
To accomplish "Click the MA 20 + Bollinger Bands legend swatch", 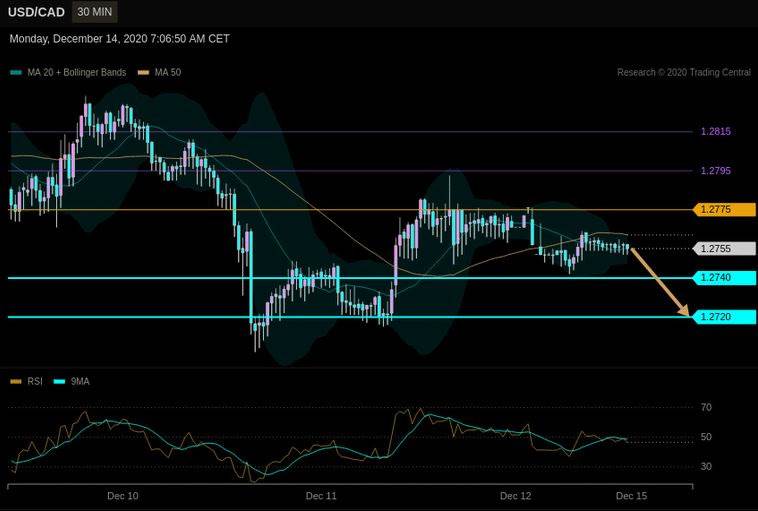I will coord(16,73).
